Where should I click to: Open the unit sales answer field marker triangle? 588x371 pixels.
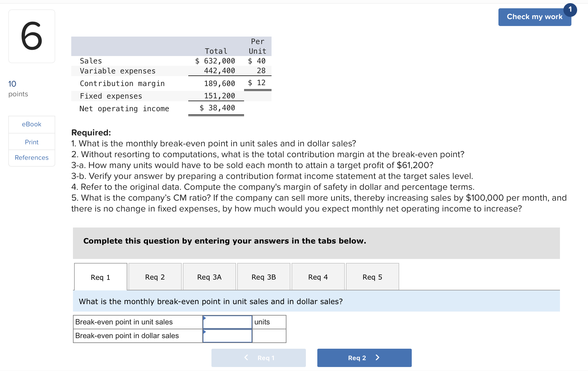(205, 317)
